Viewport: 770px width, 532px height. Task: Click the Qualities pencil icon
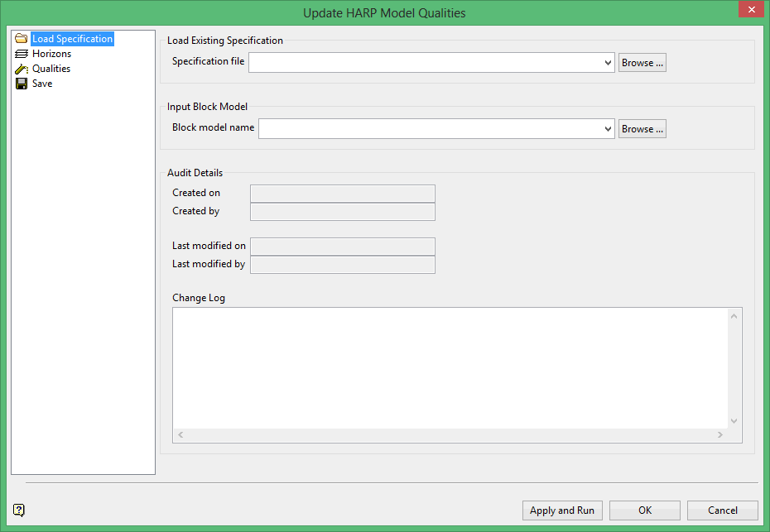(22, 69)
